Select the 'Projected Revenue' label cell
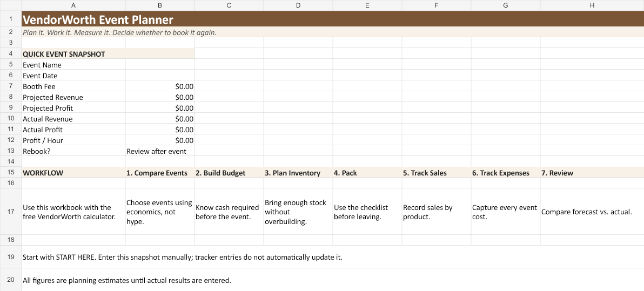This screenshot has height=291, width=644. click(x=73, y=97)
